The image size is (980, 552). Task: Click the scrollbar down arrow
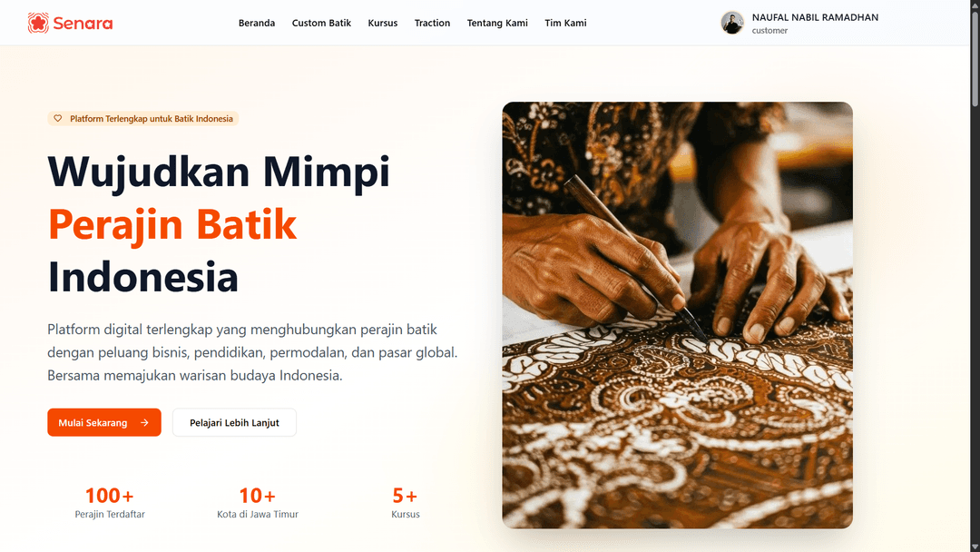[975, 547]
